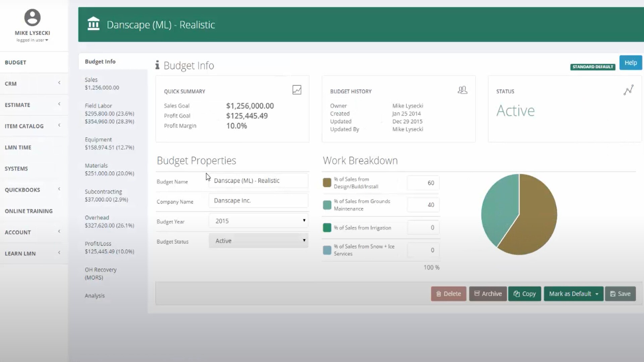
Task: Expand the Mark as Default dropdown arrow
Action: point(597,294)
